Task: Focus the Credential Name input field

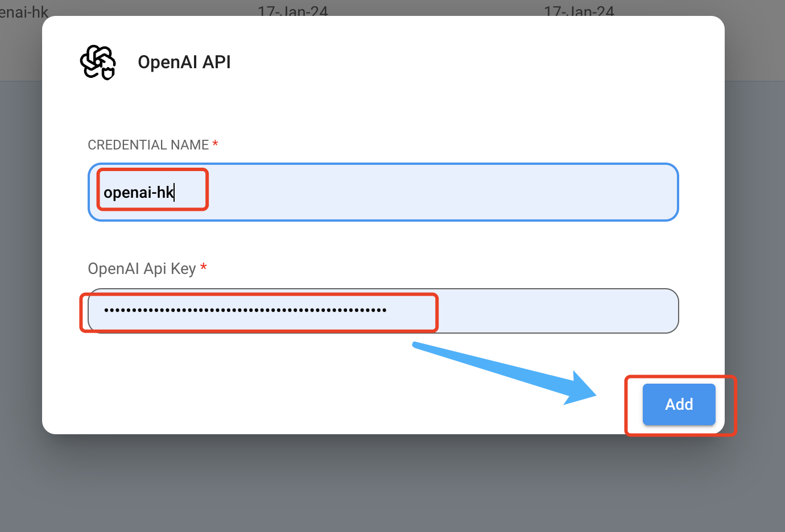Action: click(383, 192)
